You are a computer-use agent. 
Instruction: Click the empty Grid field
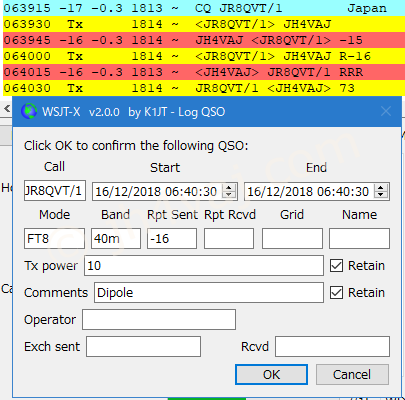coord(292,238)
